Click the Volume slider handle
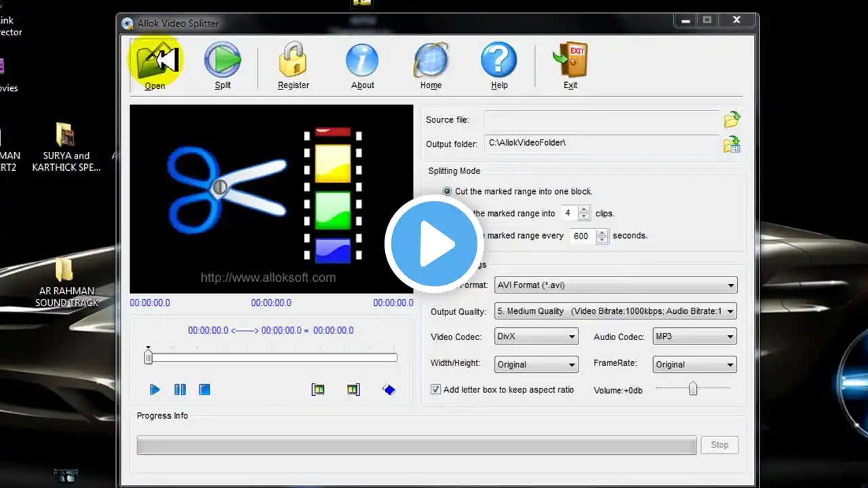The width and height of the screenshot is (868, 488). 692,388
